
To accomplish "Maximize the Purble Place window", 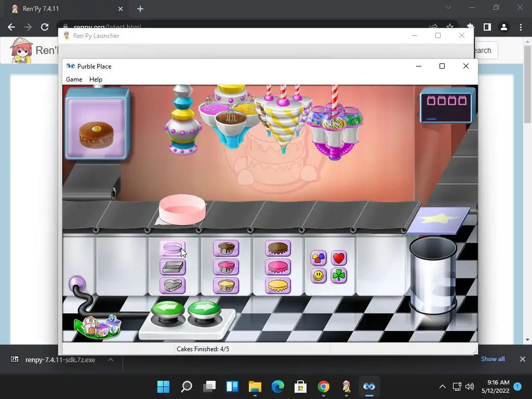I will point(442,66).
